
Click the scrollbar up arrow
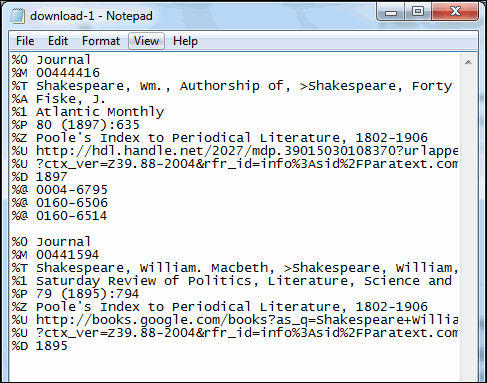tap(468, 62)
